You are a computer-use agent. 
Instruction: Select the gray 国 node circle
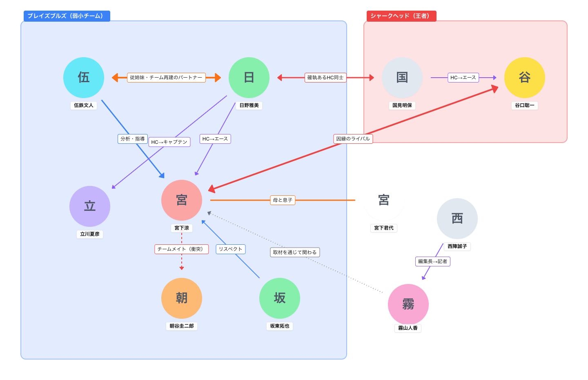(x=402, y=78)
